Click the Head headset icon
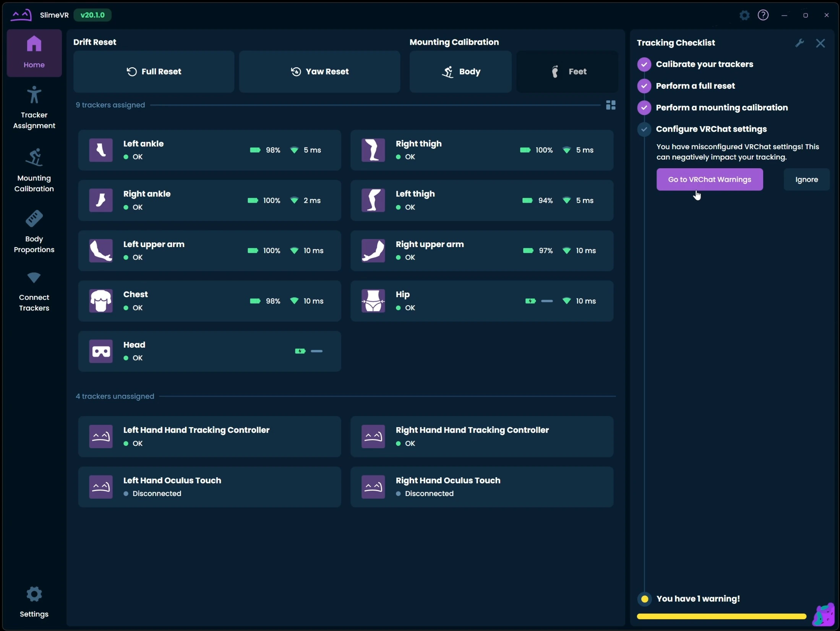Screen dimensions: 840x631 point(101,351)
